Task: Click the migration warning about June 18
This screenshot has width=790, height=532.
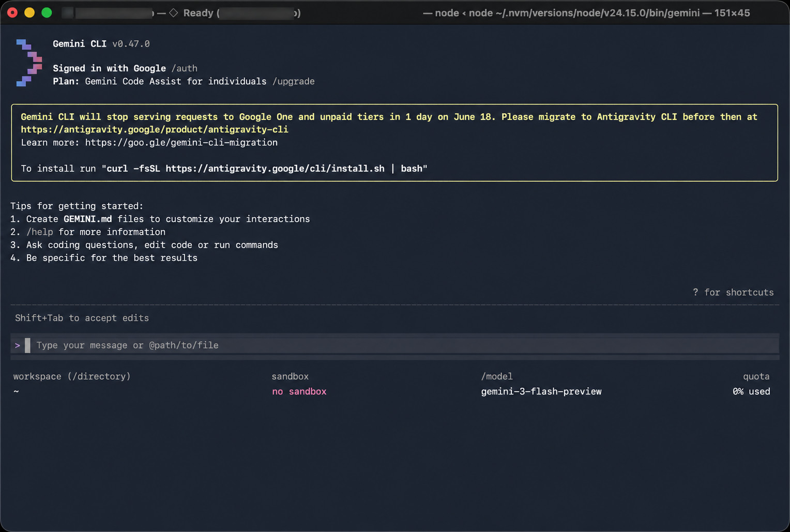Action: pos(389,123)
